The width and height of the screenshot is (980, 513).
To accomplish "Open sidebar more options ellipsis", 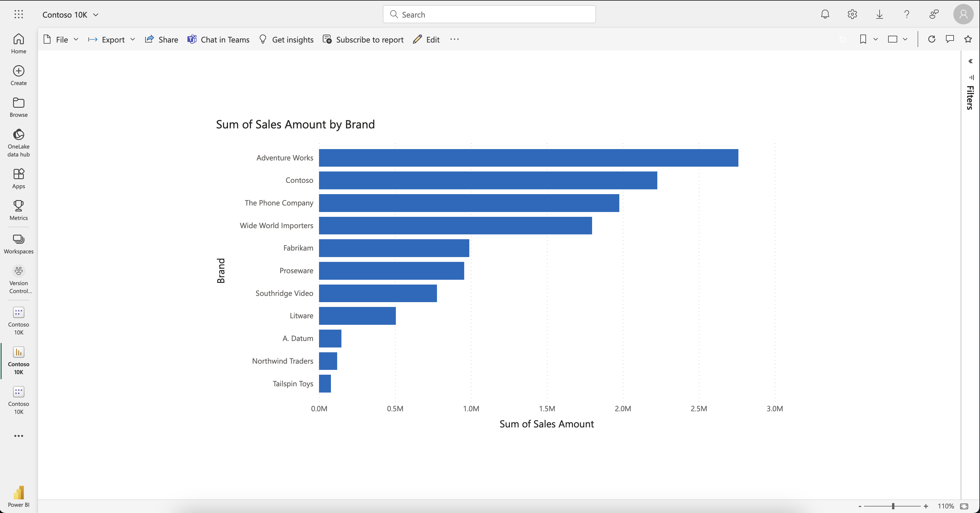I will tap(19, 436).
